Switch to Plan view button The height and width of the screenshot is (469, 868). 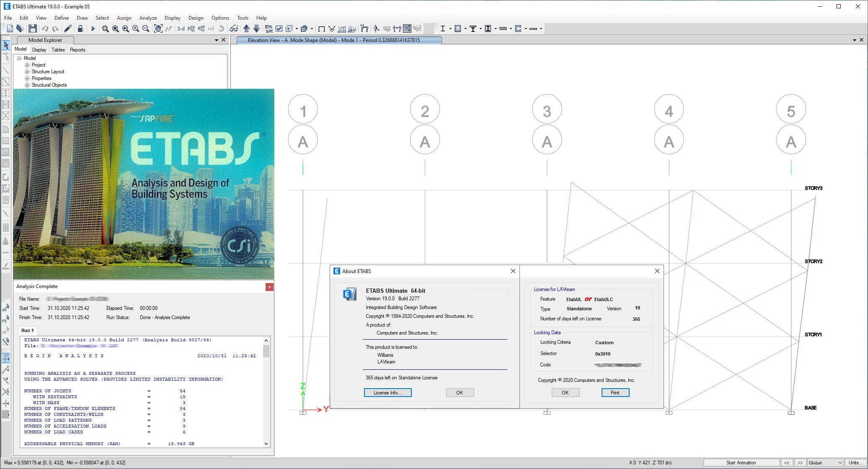[x=191, y=28]
